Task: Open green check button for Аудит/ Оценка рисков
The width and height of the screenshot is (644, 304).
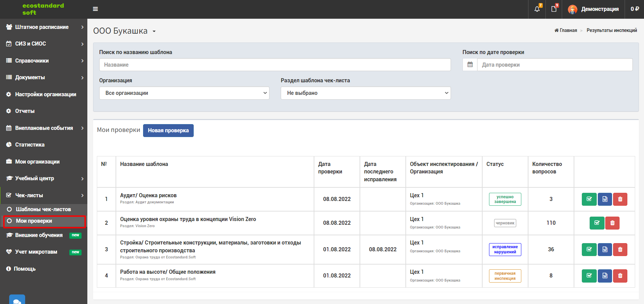Action: point(589,199)
